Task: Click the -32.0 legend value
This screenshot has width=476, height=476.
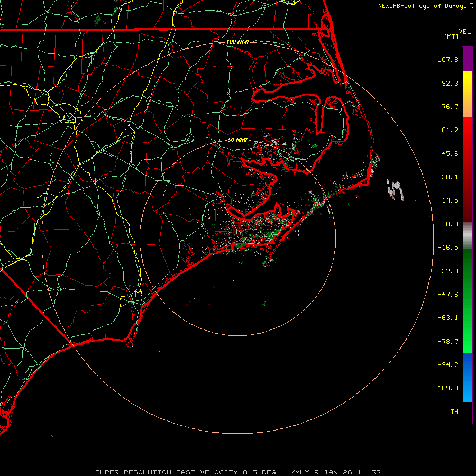Action: 448,271
